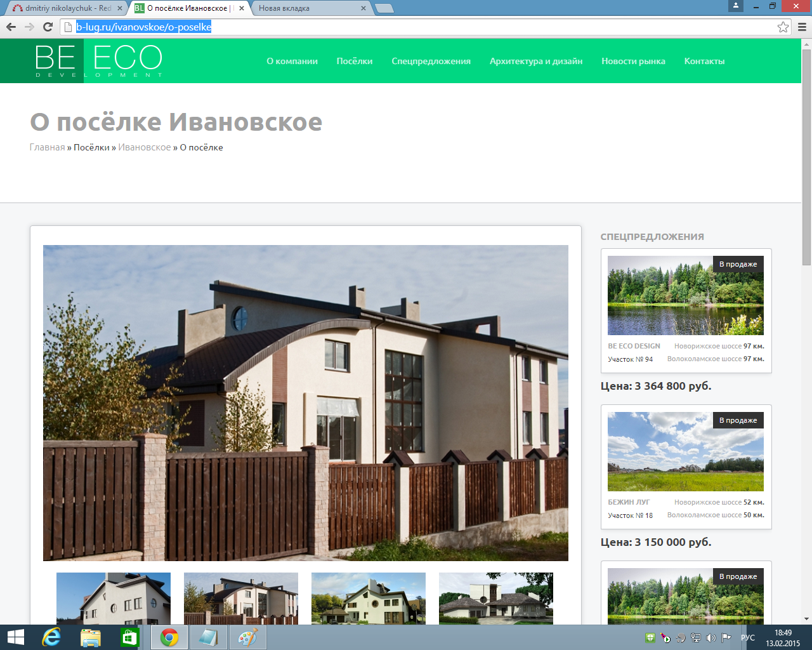Go to Контакты page
The height and width of the screenshot is (650, 812).
pos(704,61)
